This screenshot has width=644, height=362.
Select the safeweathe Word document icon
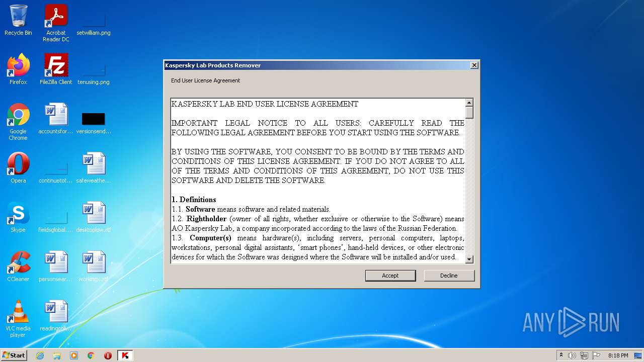(94, 168)
